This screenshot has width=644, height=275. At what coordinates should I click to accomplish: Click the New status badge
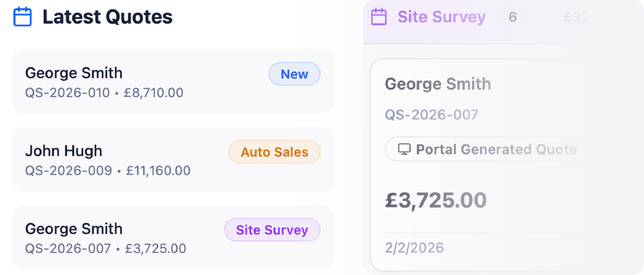point(294,74)
